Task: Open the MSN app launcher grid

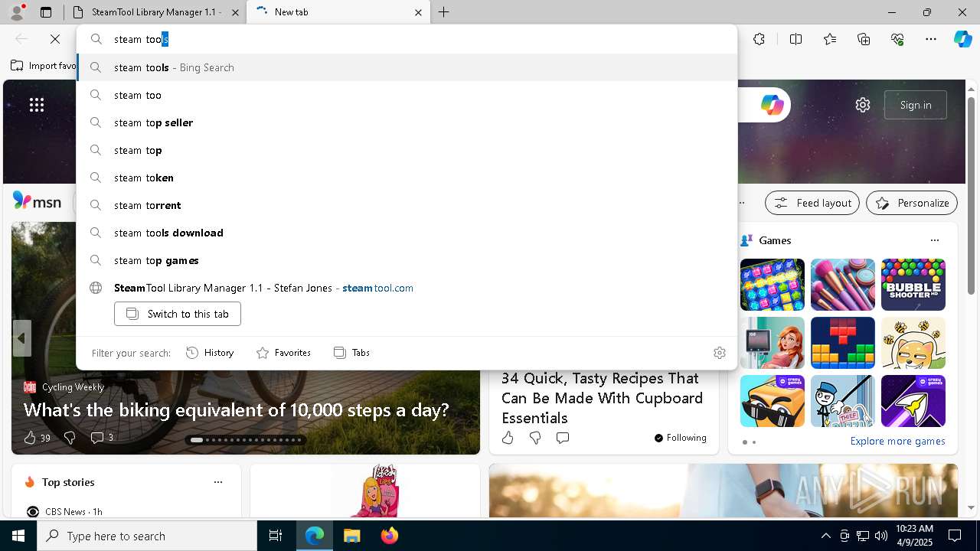Action: point(37,105)
